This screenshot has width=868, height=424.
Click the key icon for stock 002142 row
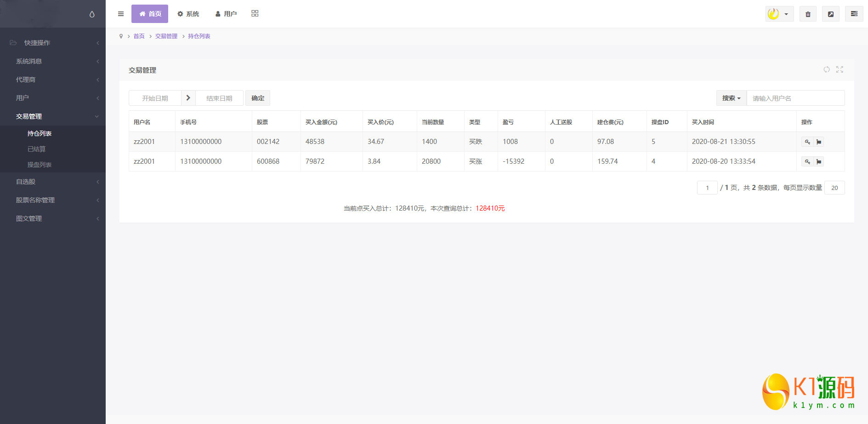coord(807,142)
